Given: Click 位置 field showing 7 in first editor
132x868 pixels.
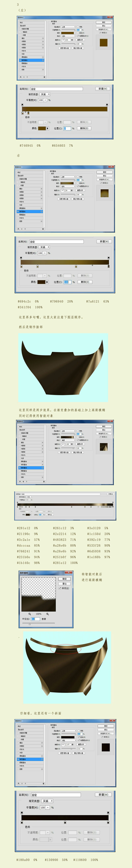Looking at the screenshot, I should tap(67, 128).
